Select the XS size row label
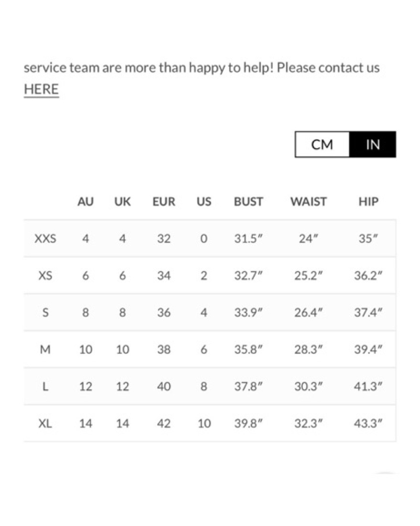The width and height of the screenshot is (420, 526). pyautogui.click(x=45, y=276)
